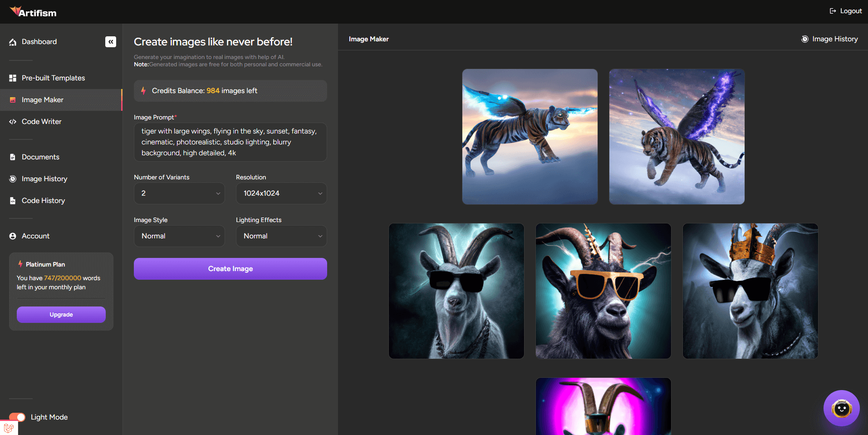The height and width of the screenshot is (435, 868).
Task: Click the sidebar Image History clock icon
Action: click(13, 179)
